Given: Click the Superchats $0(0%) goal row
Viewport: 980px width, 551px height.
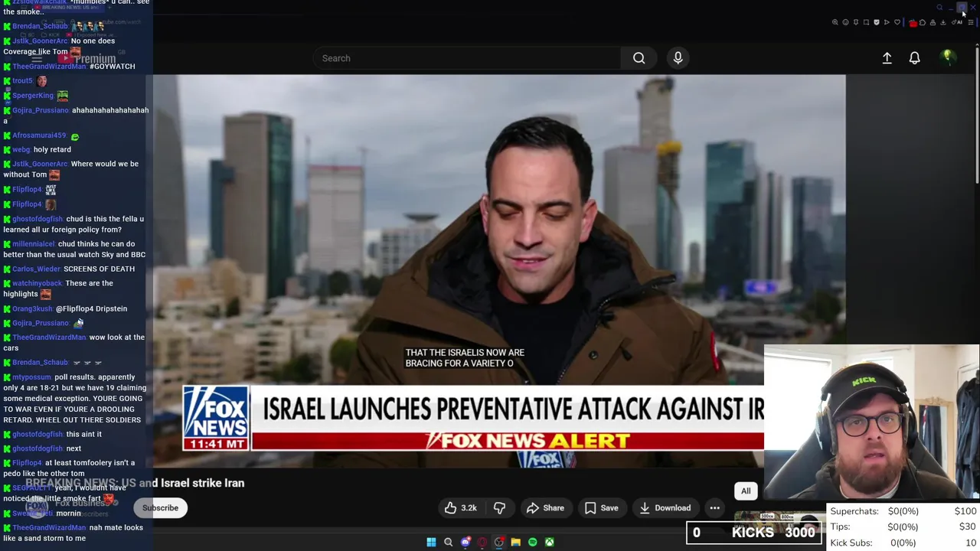Looking at the screenshot, I should [903, 511].
